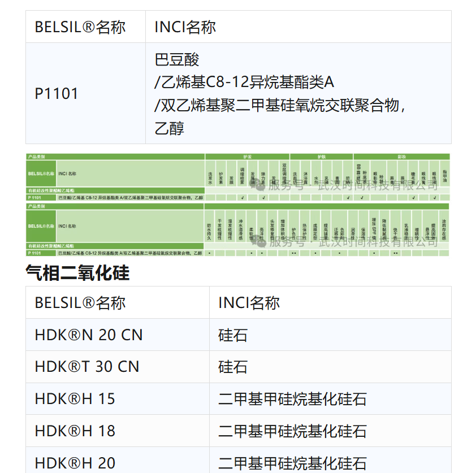Click the second table's BELSIL®名称 header
This screenshot has width=476, height=473.
click(80, 302)
